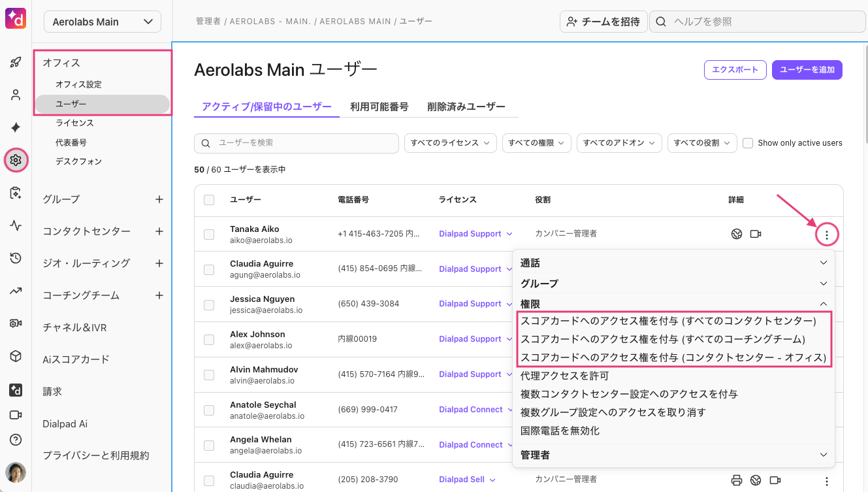Toggle the select-all users checkbox

(x=209, y=200)
